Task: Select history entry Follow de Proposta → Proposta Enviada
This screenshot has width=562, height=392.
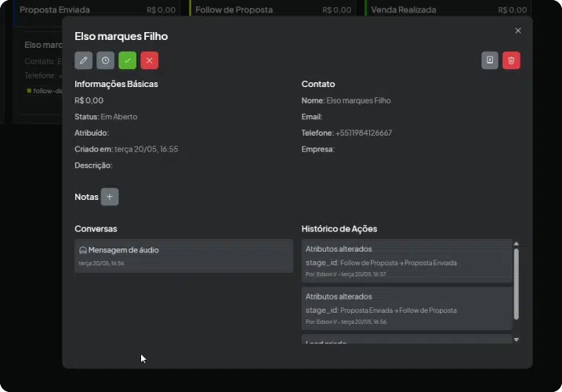Action: point(407,261)
